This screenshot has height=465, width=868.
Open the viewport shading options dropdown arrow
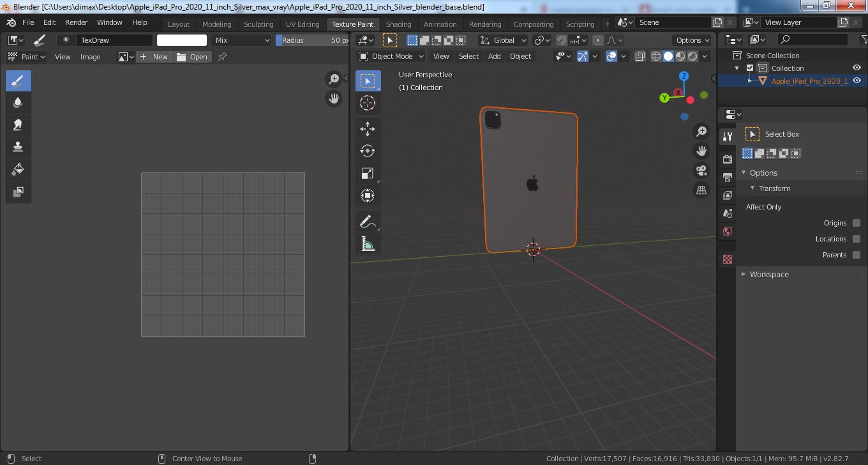705,56
